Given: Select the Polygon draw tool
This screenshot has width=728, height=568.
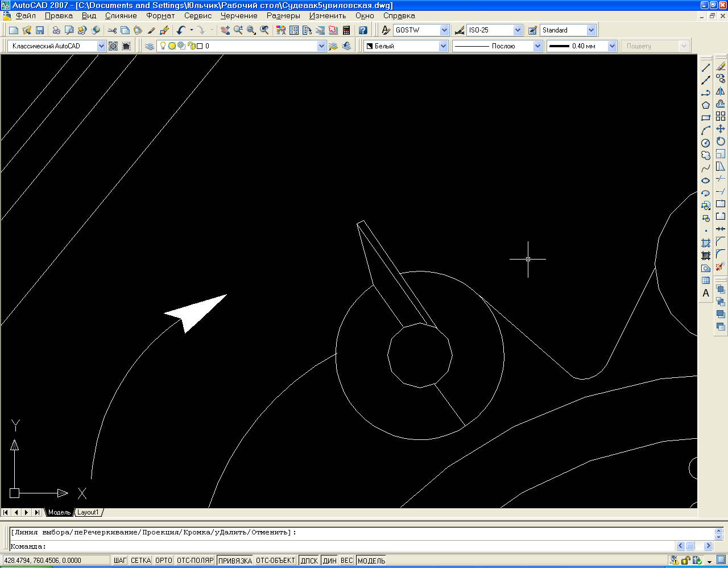Looking at the screenshot, I should 706,105.
